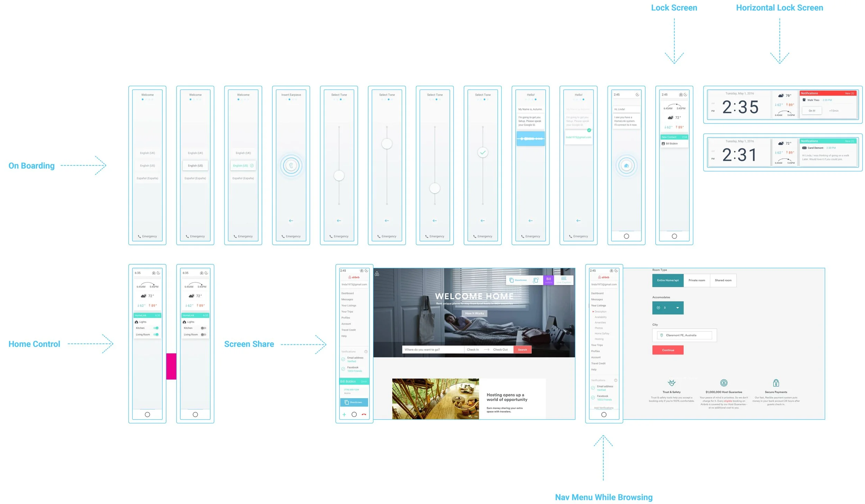865x504 pixels.
Task: Tap the green plus icon on call screen
Action: [344, 414]
